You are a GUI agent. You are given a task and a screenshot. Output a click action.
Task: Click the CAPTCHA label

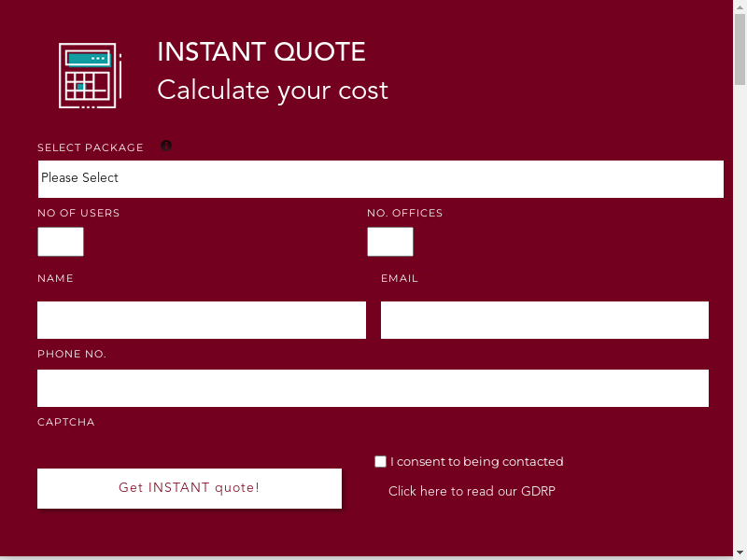click(66, 422)
